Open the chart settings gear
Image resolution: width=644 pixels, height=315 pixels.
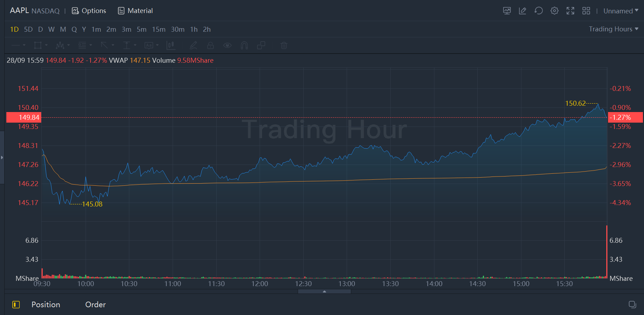click(554, 11)
